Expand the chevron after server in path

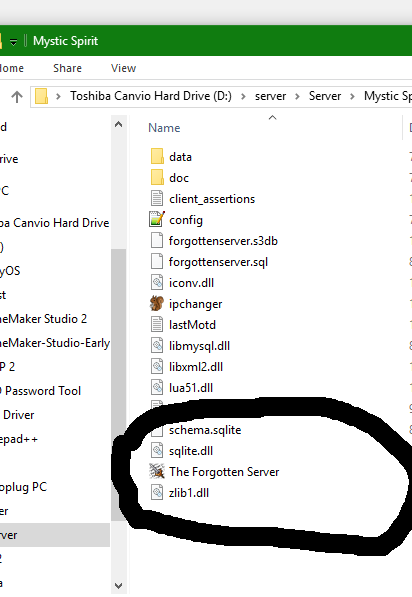[297, 96]
